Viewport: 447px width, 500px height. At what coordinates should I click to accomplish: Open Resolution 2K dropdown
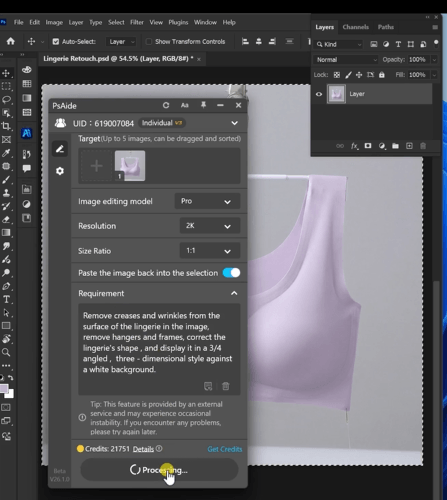click(x=210, y=226)
